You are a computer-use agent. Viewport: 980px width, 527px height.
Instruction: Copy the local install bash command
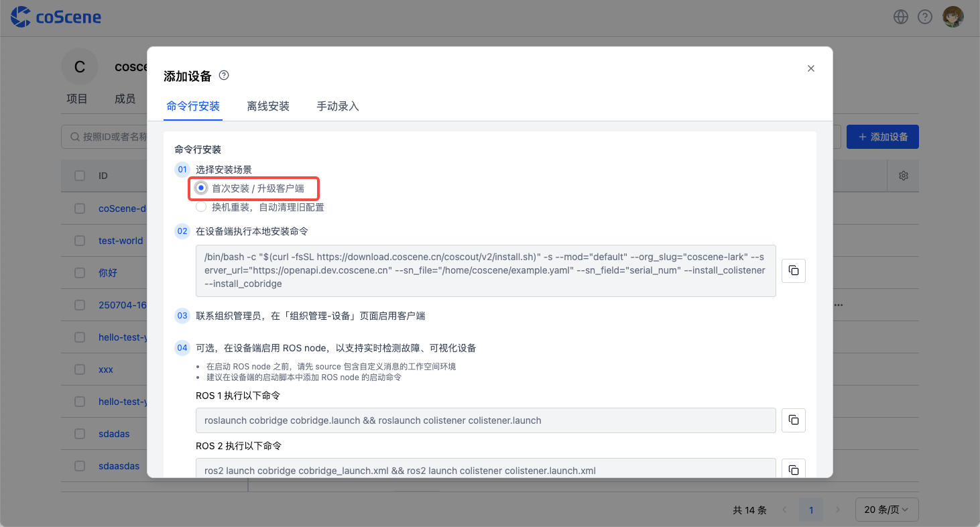point(794,270)
